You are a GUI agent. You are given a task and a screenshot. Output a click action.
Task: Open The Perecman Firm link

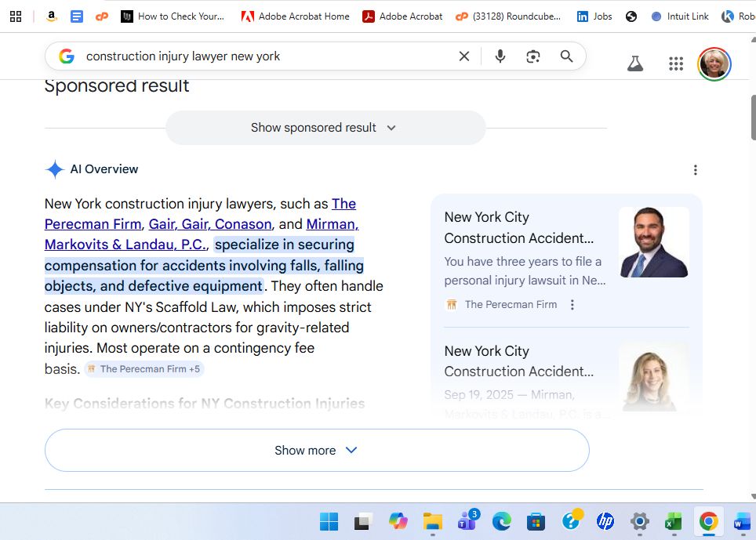(x=93, y=224)
